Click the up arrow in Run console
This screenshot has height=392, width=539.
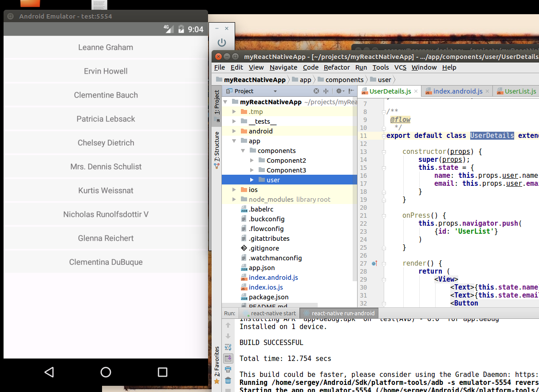228,325
